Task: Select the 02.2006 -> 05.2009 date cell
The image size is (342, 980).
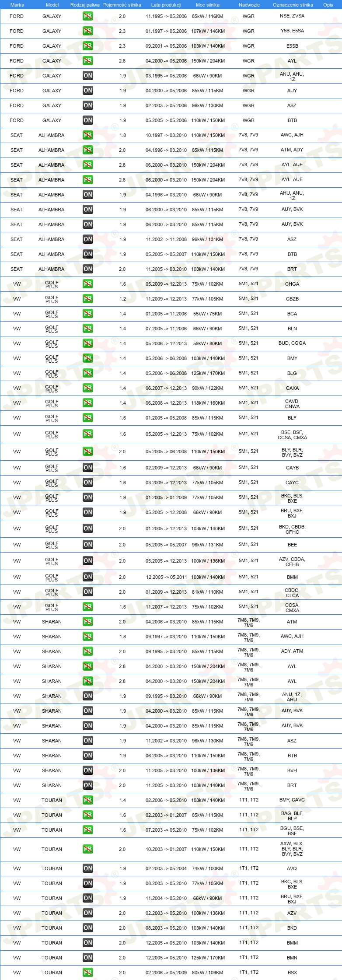Action: (x=166, y=973)
